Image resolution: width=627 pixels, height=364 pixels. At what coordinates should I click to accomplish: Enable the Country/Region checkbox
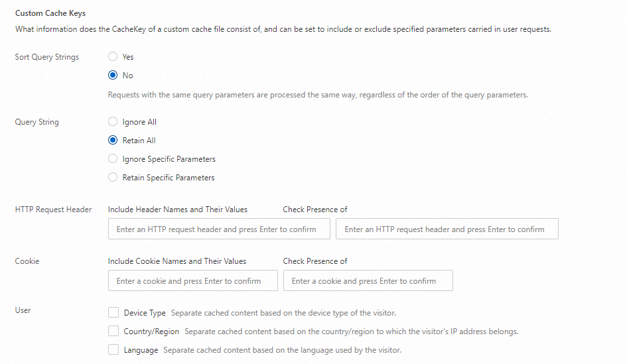pyautogui.click(x=113, y=331)
